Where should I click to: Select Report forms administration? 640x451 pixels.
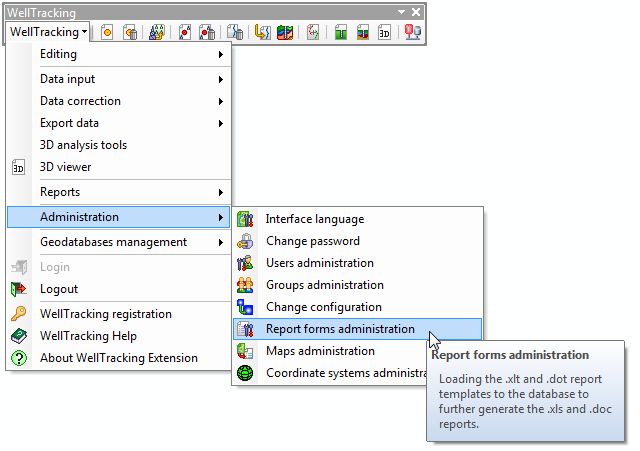point(340,329)
